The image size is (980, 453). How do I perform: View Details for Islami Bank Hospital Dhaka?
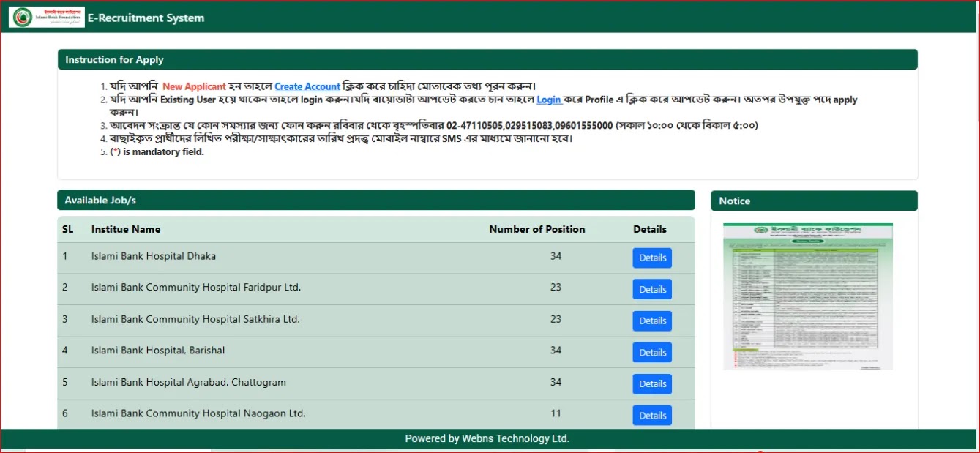pos(652,258)
